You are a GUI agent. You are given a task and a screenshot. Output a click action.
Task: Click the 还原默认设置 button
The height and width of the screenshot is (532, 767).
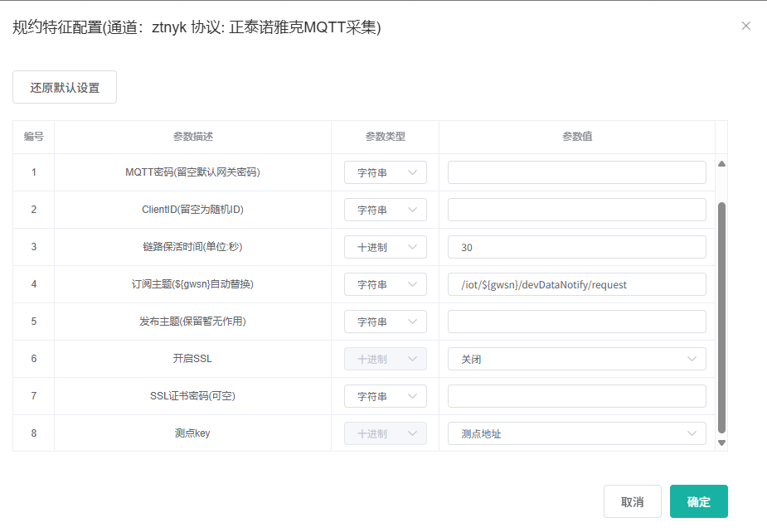click(65, 87)
